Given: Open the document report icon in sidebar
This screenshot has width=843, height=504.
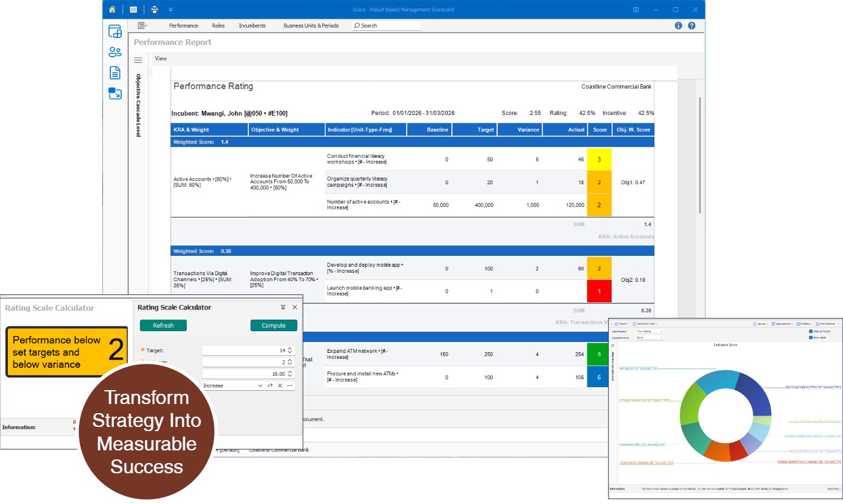Looking at the screenshot, I should (115, 73).
